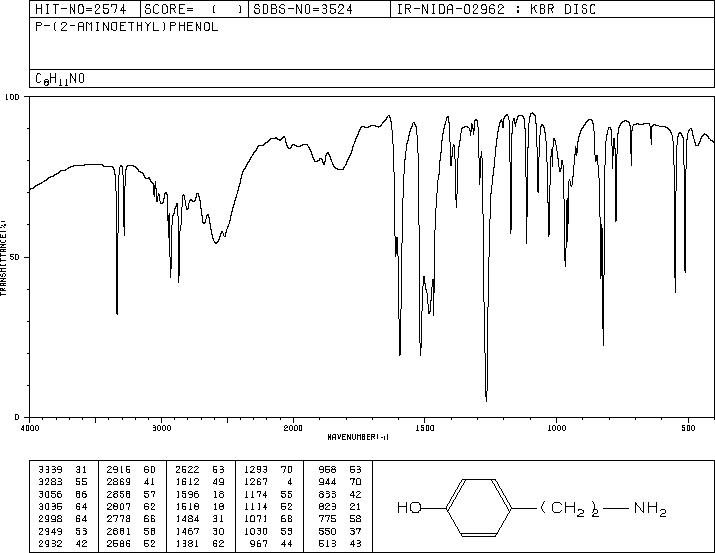Click the 2000 tick label on the x-axis

pos(293,428)
